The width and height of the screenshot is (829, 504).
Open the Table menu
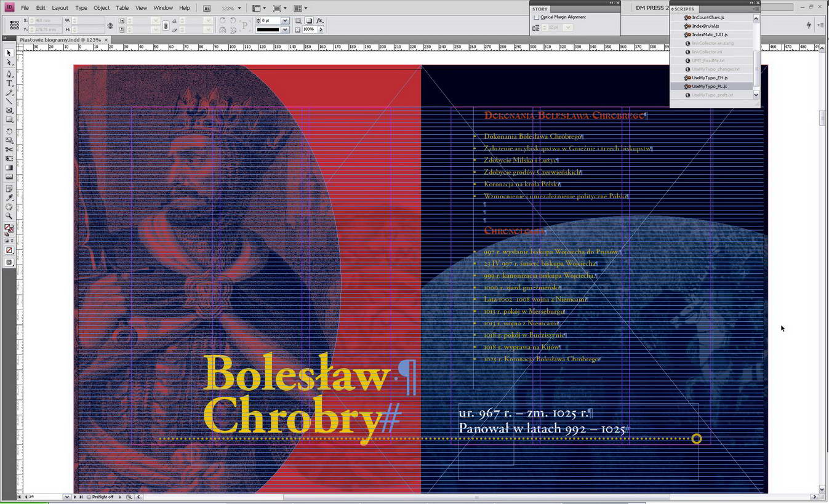[x=122, y=8]
